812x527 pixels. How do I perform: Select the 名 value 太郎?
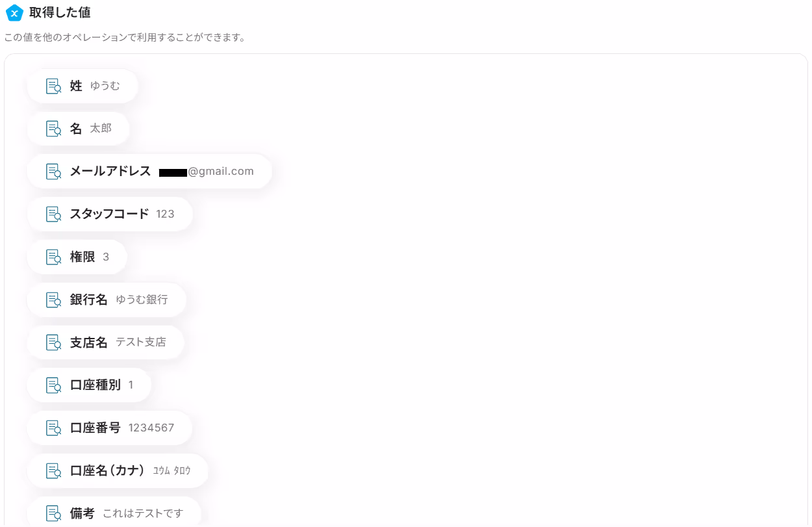point(101,129)
